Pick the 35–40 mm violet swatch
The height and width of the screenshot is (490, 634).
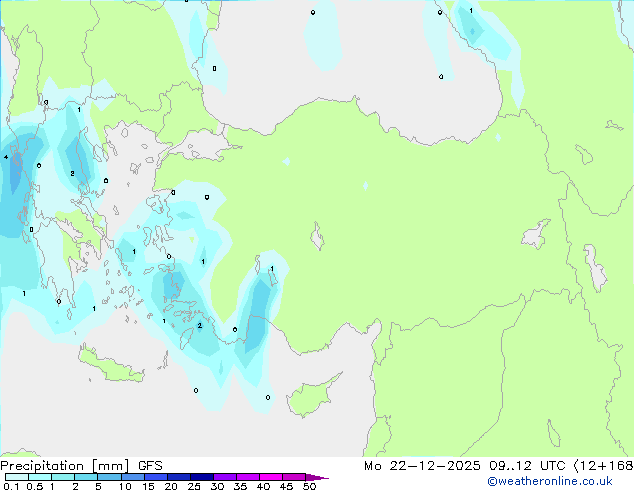tap(247, 477)
